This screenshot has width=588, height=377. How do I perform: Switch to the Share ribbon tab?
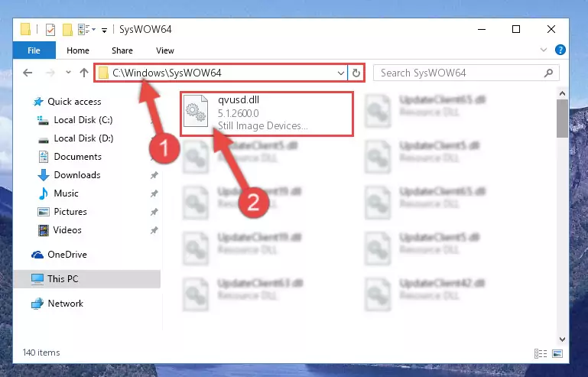(x=122, y=50)
